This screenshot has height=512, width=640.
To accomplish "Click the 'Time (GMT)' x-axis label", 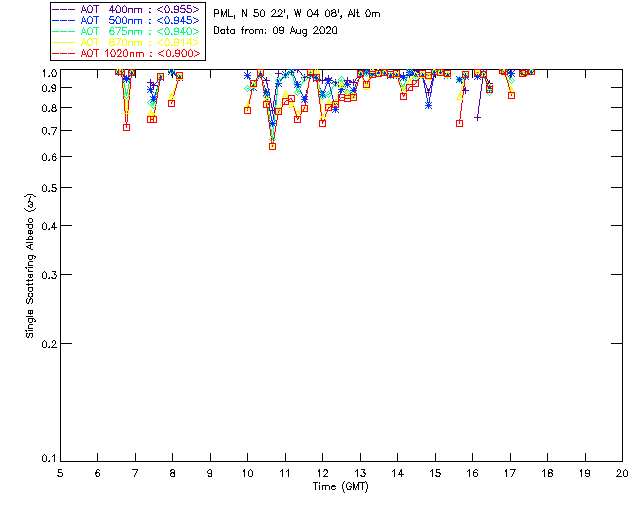I will pos(341,486).
